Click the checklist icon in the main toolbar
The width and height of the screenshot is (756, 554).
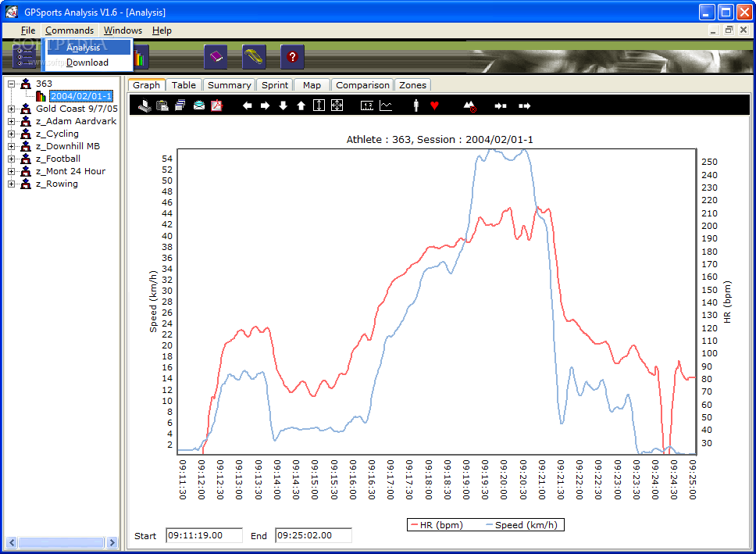pyautogui.click(x=24, y=57)
